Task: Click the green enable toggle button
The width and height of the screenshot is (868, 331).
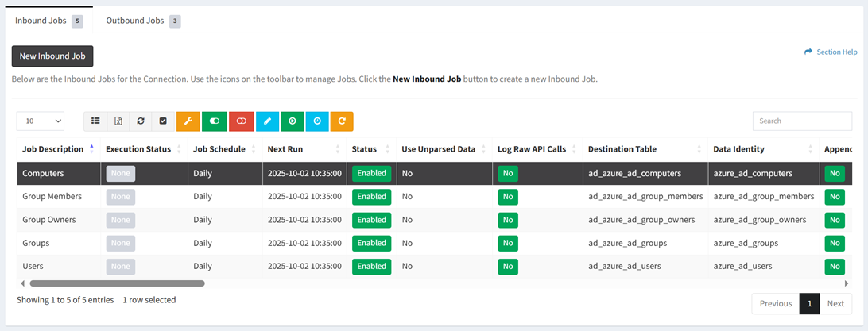Action: [x=214, y=121]
